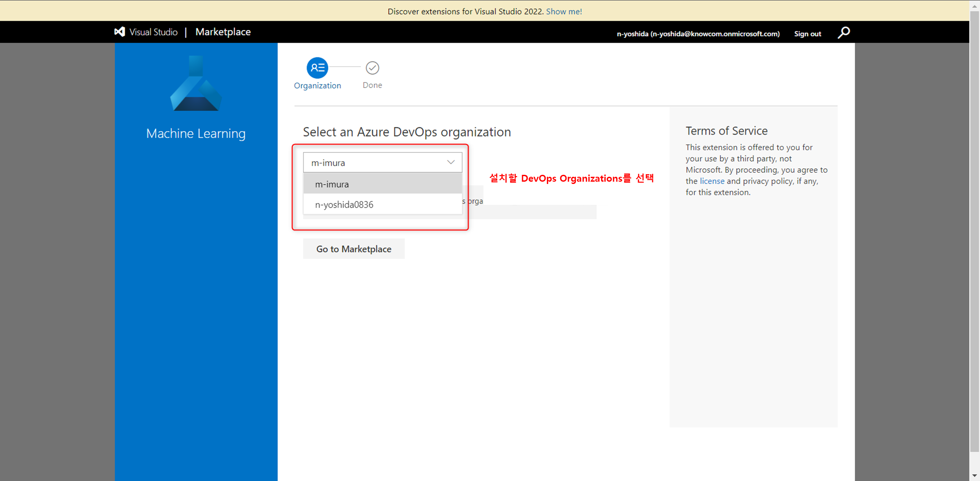Image resolution: width=980 pixels, height=481 pixels.
Task: Collapse organization dropdown via chevron arrow
Action: pos(451,162)
